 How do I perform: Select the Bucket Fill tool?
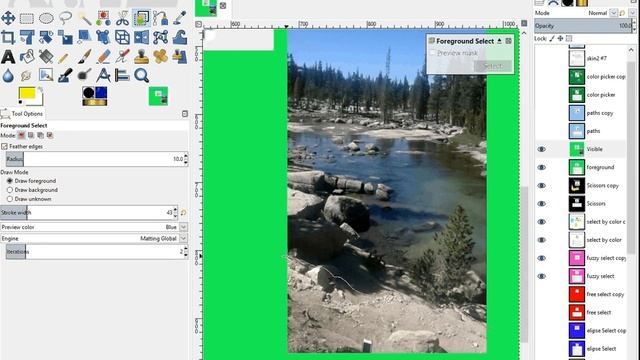tap(27, 56)
